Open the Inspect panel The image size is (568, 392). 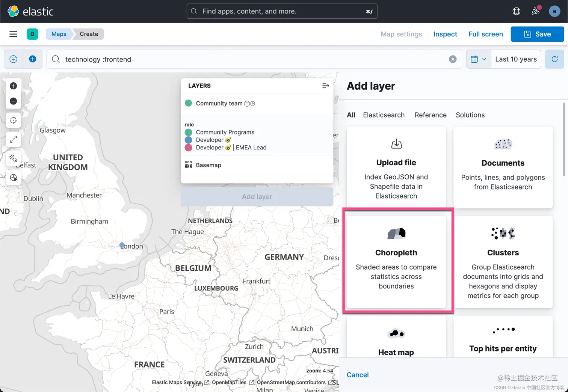445,34
